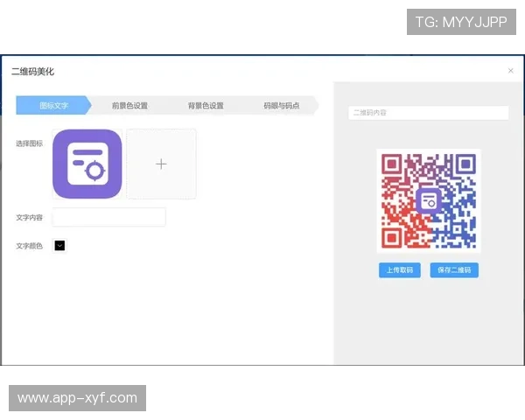Open 前景色设置 step tab
The width and height of the screenshot is (525, 420).
[x=129, y=106]
